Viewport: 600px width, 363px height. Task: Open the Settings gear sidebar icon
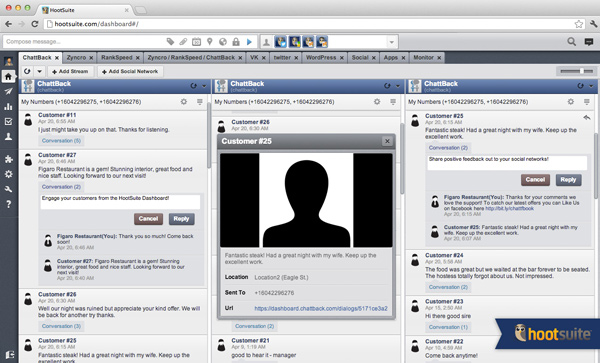[8, 174]
